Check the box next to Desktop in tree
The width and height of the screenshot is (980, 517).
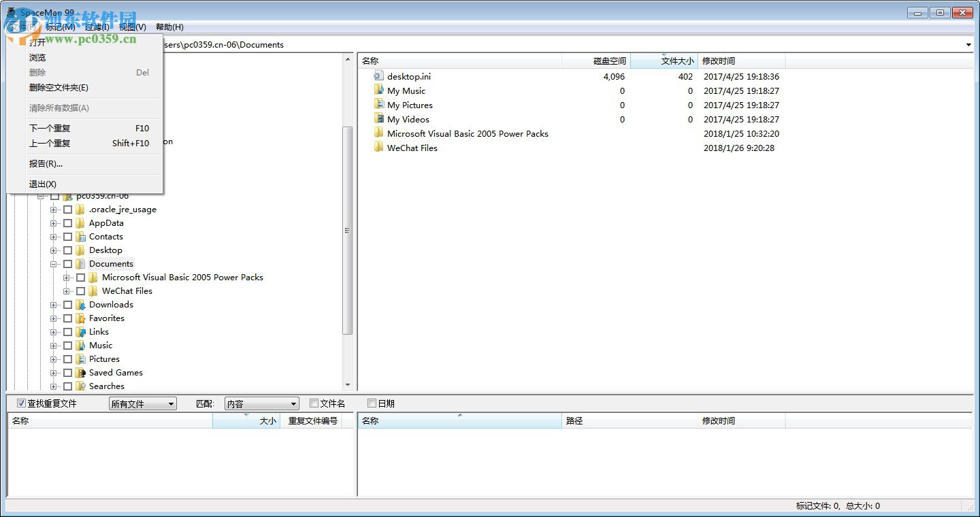[67, 250]
